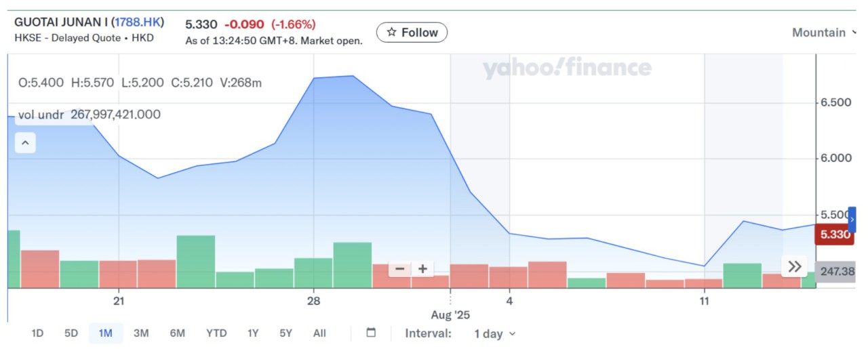
Task: Select the YTD range
Action: pyautogui.click(x=216, y=333)
